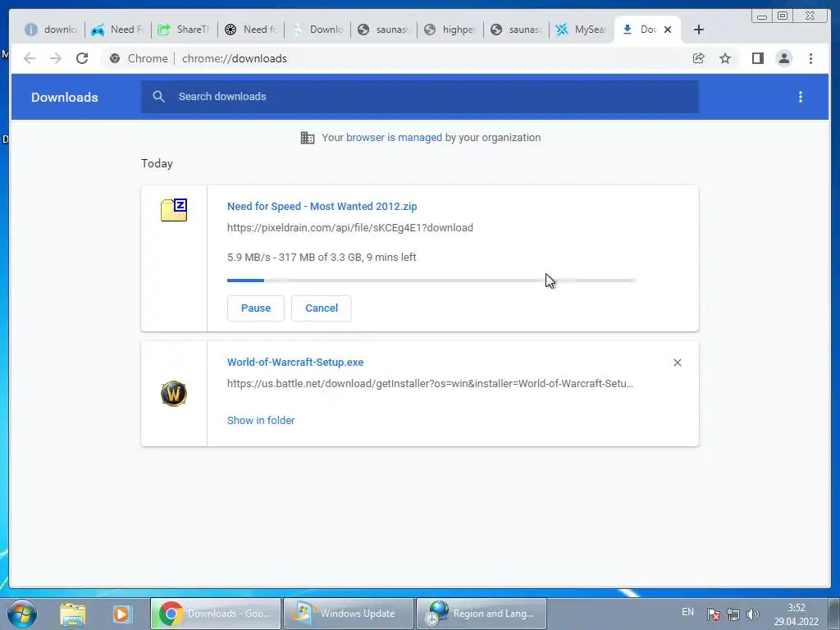Open the Chrome three-dot menu
Viewport: 840px width, 630px height.
coord(810,58)
